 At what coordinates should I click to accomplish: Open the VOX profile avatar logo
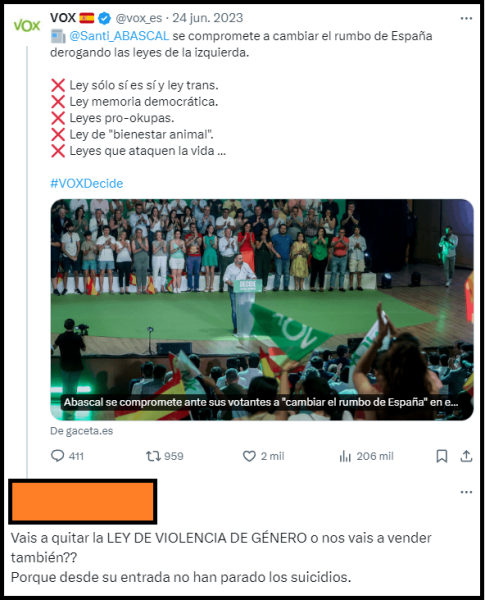click(27, 26)
